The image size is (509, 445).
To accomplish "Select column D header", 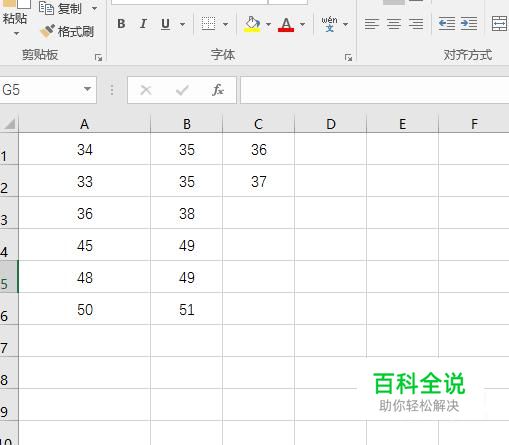I will (331, 124).
